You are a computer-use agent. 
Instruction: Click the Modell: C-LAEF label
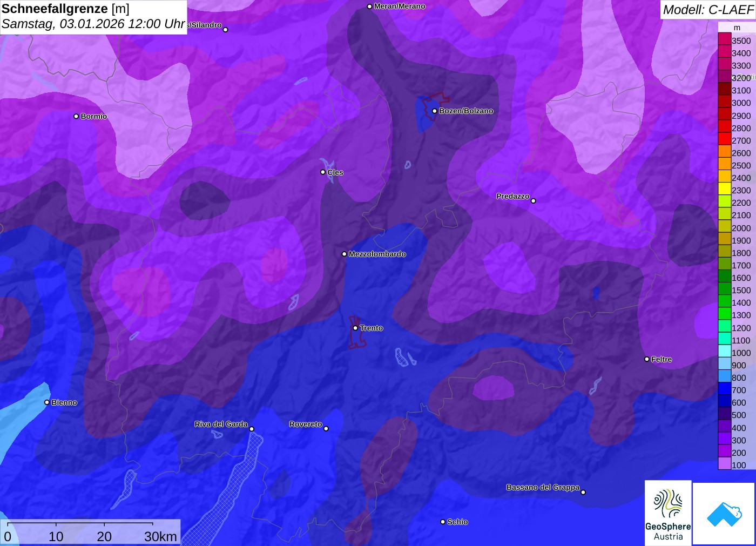click(708, 10)
